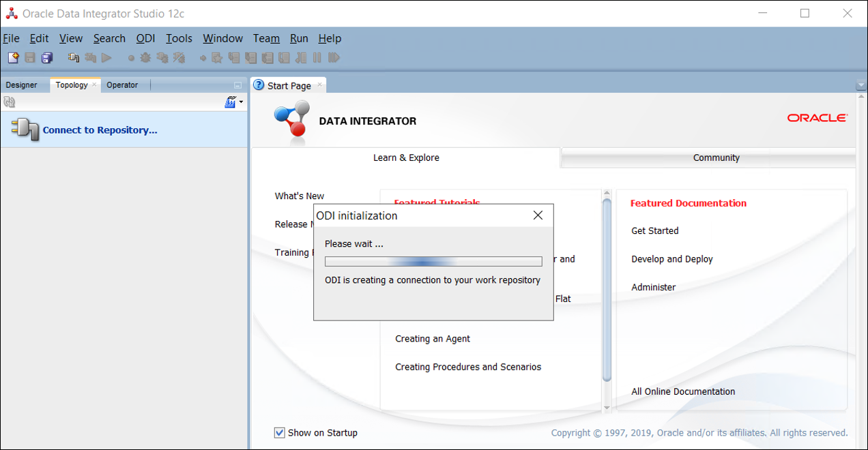868x450 pixels.
Task: Click the Debug bug icon in toolbar
Action: tap(145, 58)
